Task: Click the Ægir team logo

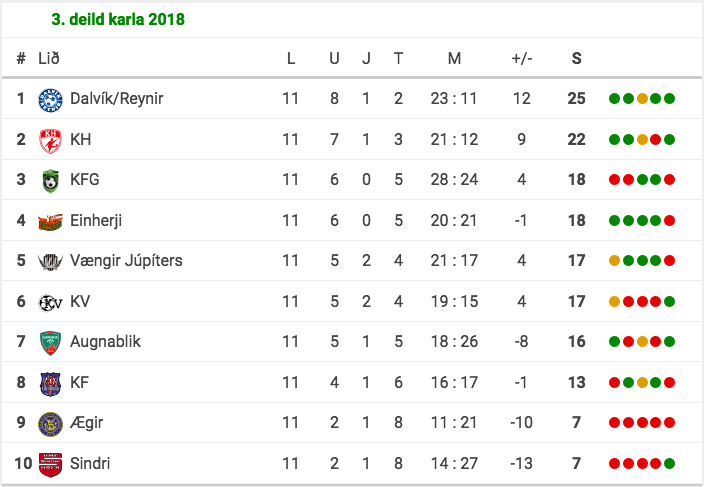Action: click(x=50, y=423)
